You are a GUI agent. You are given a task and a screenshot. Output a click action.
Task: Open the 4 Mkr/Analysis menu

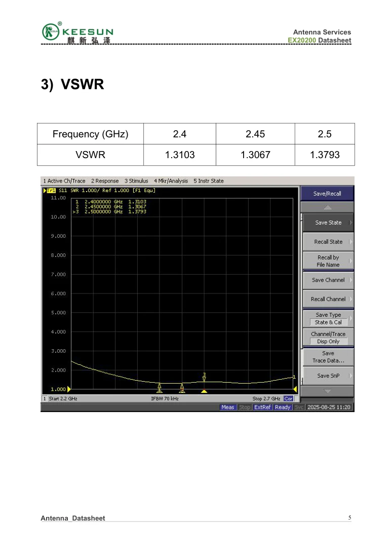point(171,181)
